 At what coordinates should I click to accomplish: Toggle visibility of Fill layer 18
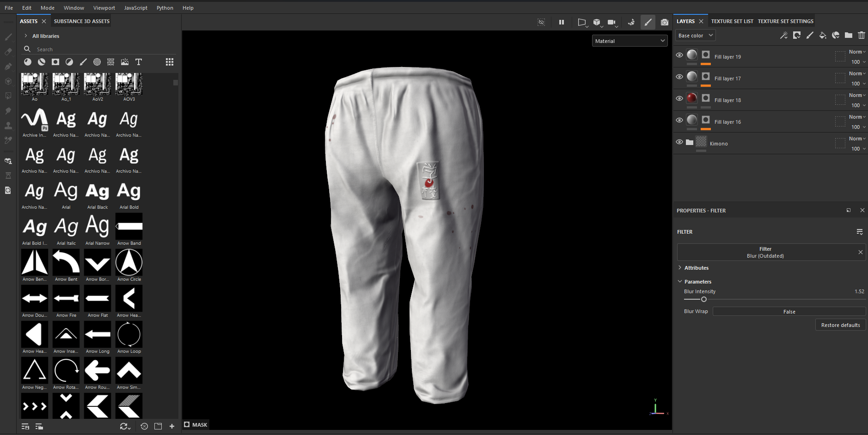coord(679,98)
